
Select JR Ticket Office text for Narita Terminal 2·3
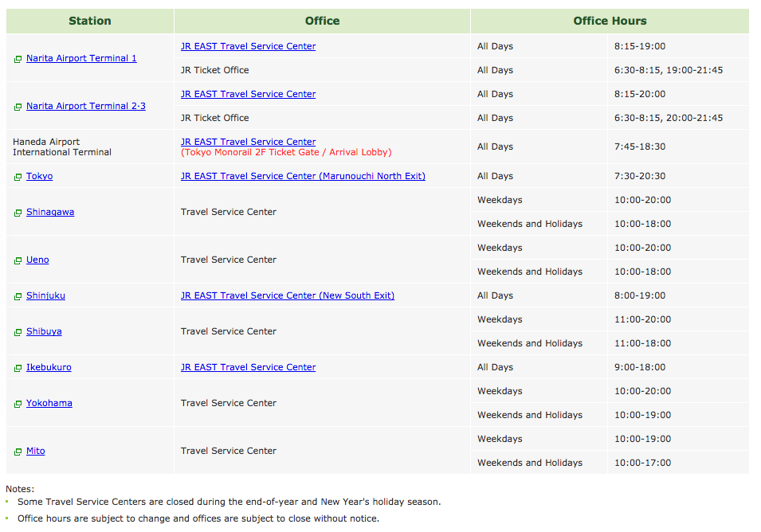214,118
